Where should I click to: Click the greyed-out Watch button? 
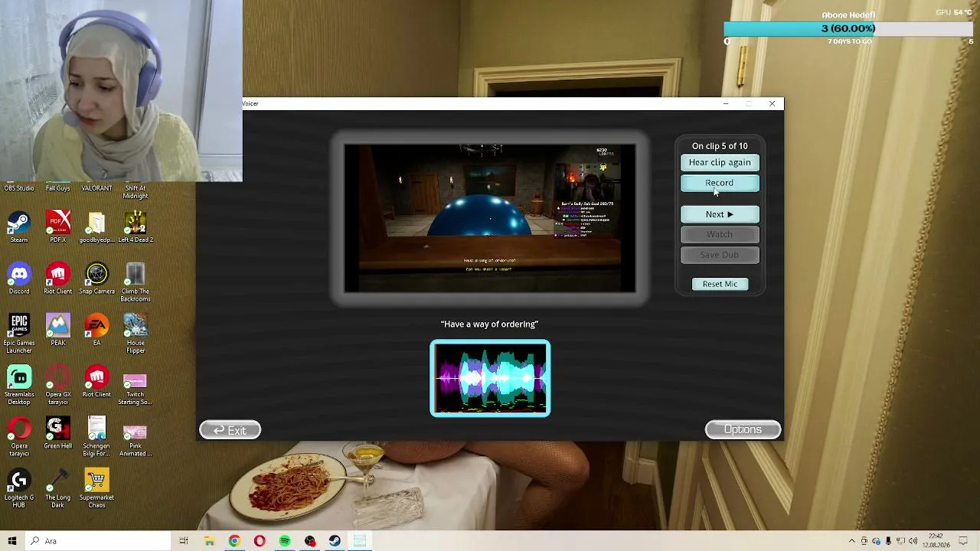tap(720, 234)
